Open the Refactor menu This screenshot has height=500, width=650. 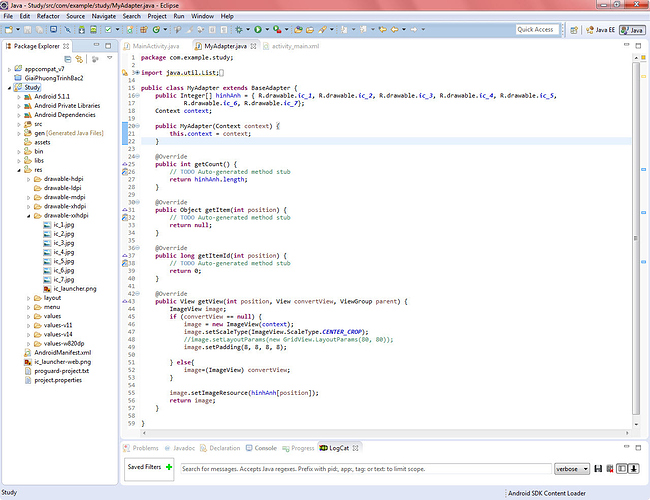[47, 17]
